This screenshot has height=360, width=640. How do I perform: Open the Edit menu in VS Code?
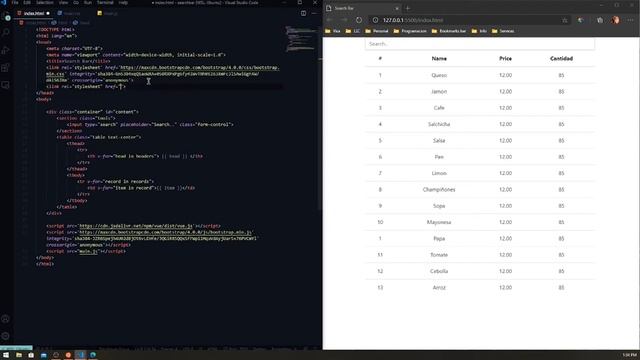[27, 2]
